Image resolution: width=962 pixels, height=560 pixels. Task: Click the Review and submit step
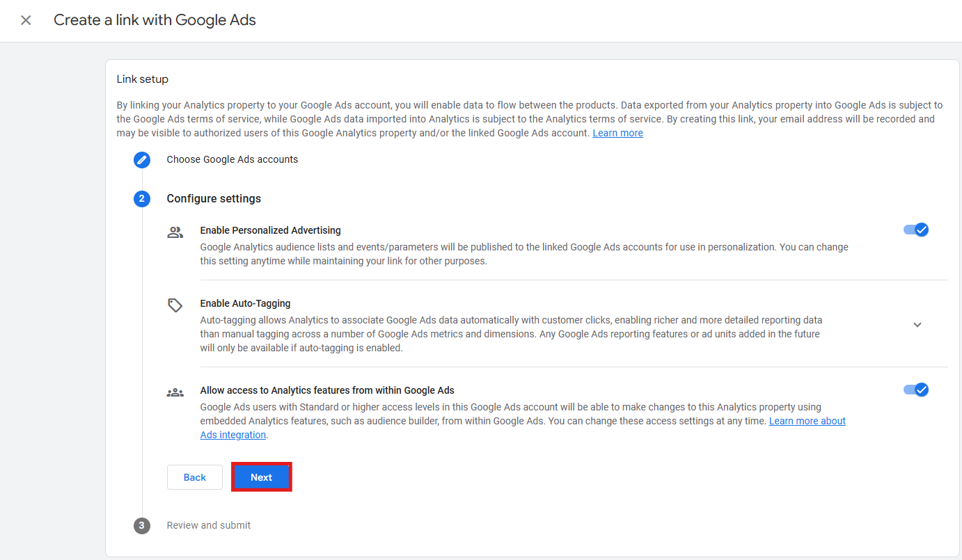click(x=209, y=525)
